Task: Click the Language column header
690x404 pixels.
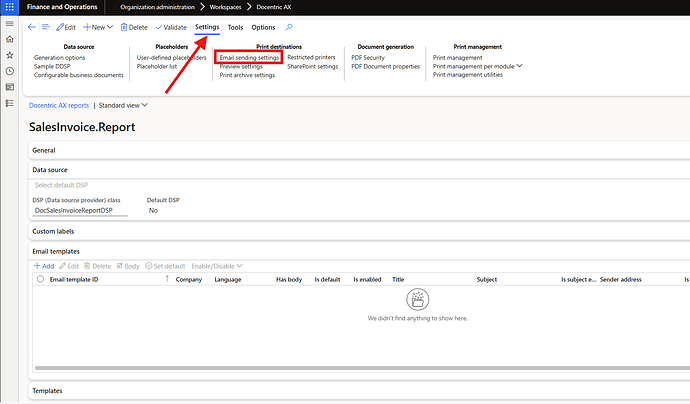Action: point(228,279)
